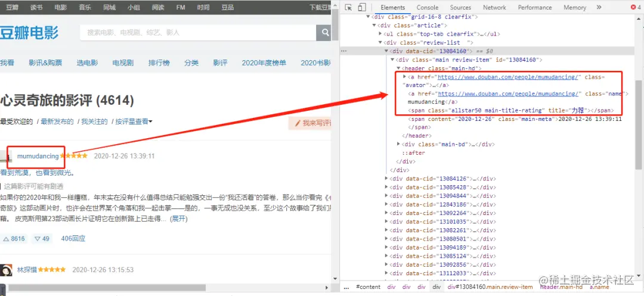Open more DevTools tabs chevron

click(x=599, y=7)
